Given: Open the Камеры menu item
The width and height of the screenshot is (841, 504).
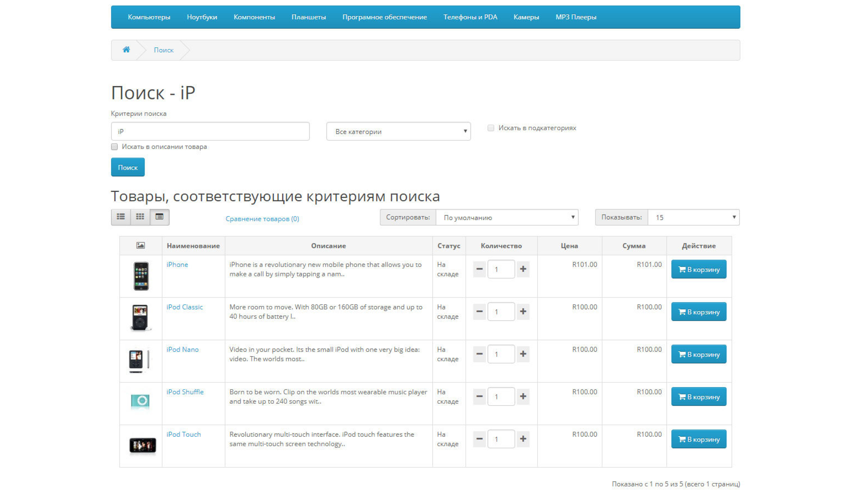Looking at the screenshot, I should [x=526, y=17].
